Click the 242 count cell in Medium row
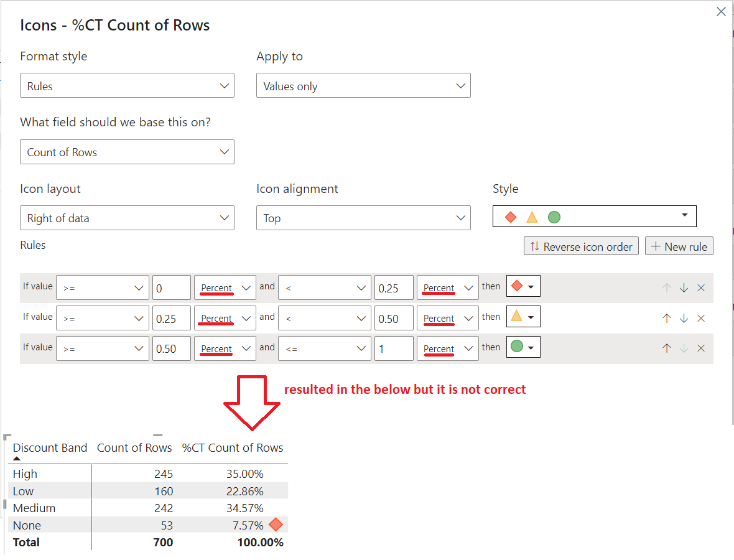This screenshot has height=560, width=734. (164, 508)
